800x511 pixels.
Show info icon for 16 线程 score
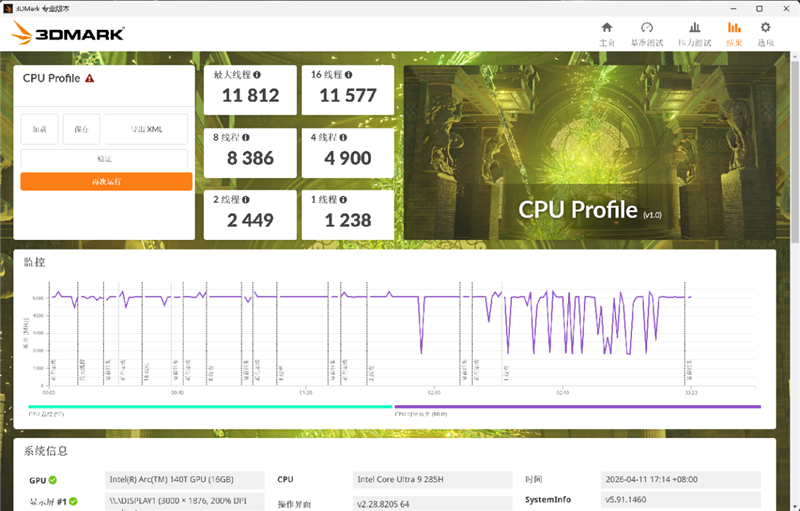coord(348,75)
